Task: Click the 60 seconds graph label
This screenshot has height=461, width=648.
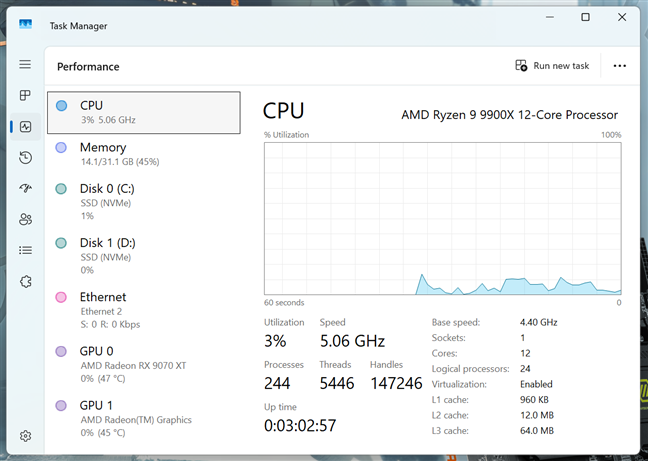Action: [x=284, y=303]
